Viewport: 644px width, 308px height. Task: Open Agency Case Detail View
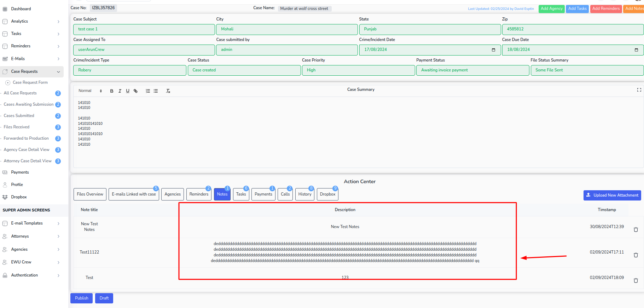(27, 150)
